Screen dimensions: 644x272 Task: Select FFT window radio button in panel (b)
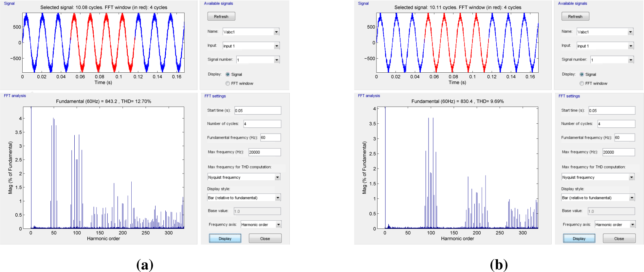[582, 83]
